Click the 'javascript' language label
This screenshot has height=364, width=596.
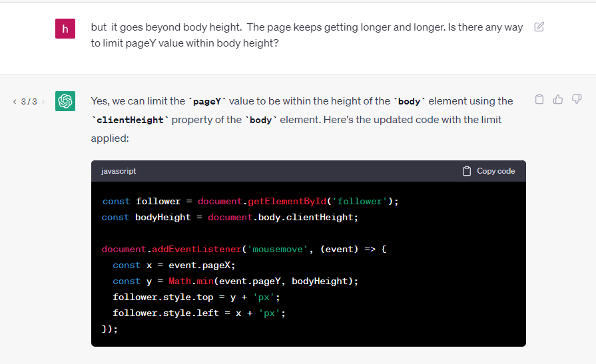pos(119,171)
